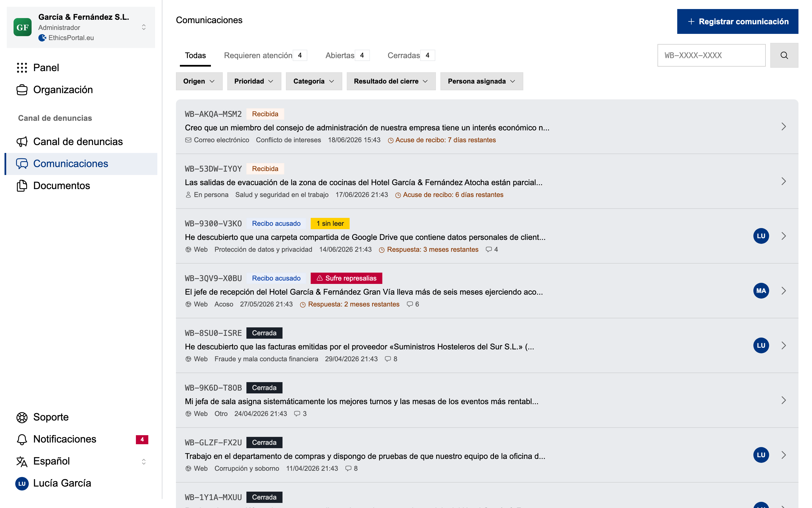This screenshot has height=508, width=812.
Task: Click the Español language translate icon
Action: tap(22, 461)
